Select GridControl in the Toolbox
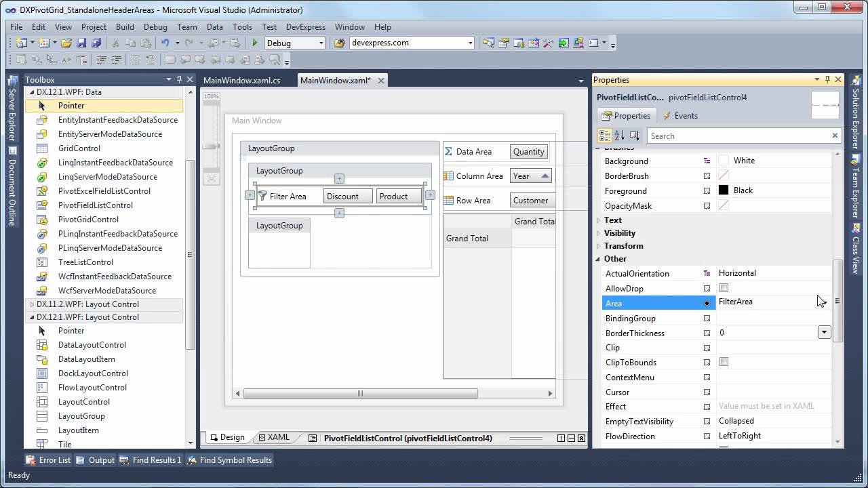This screenshot has height=488, width=868. pyautogui.click(x=79, y=148)
